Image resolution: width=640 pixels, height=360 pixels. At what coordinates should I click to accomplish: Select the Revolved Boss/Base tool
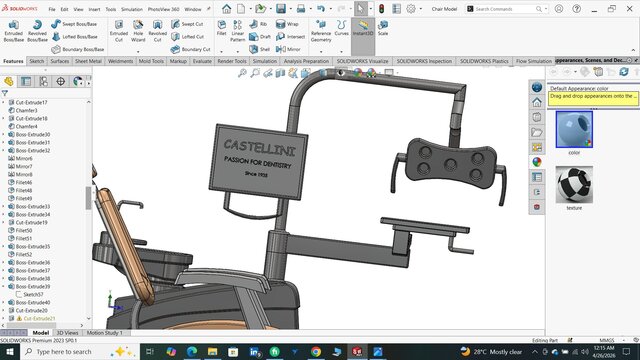(x=37, y=31)
